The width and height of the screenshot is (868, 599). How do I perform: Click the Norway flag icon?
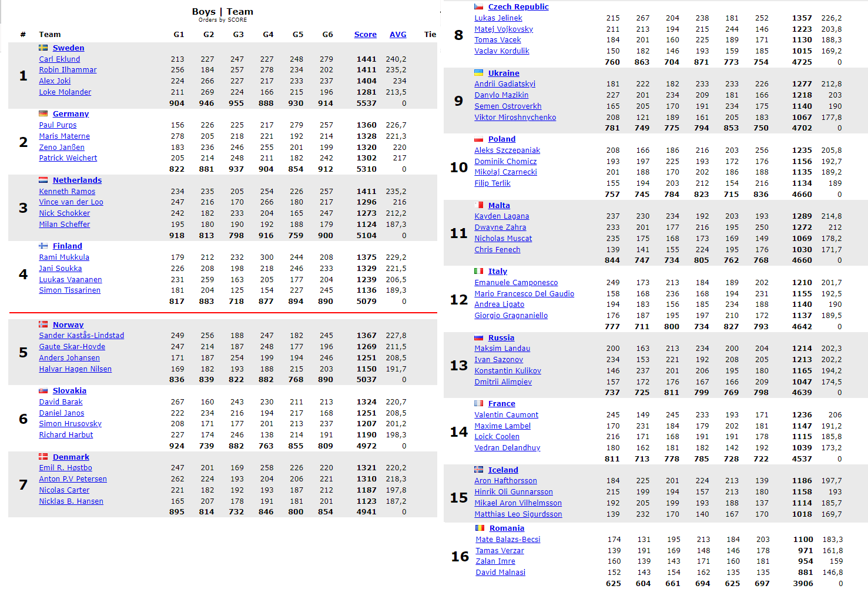43,324
